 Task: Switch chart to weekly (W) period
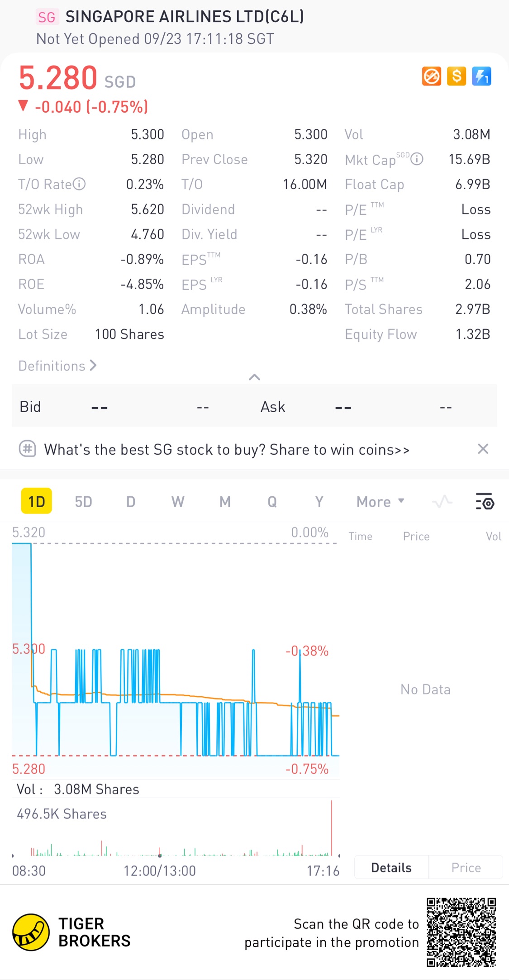coord(178,502)
